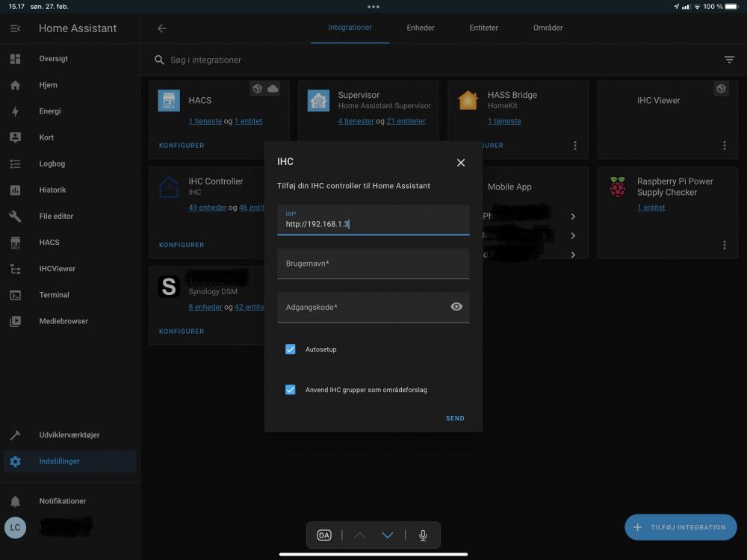The image size is (747, 560).
Task: Click the Brugernavn input field
Action: coord(373,264)
